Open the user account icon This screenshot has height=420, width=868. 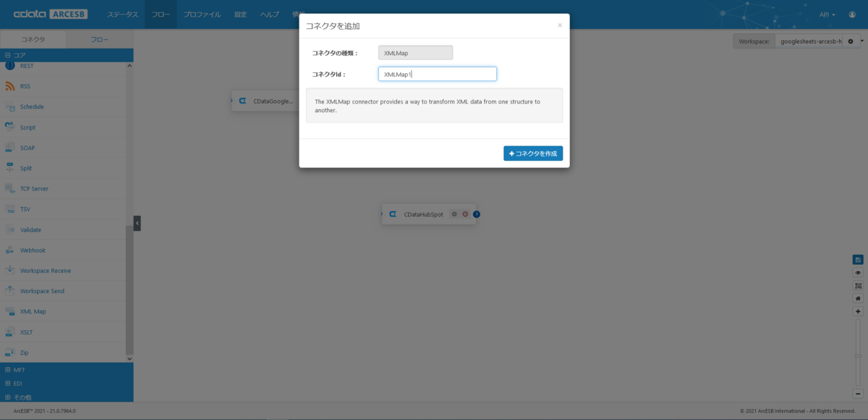click(x=852, y=14)
